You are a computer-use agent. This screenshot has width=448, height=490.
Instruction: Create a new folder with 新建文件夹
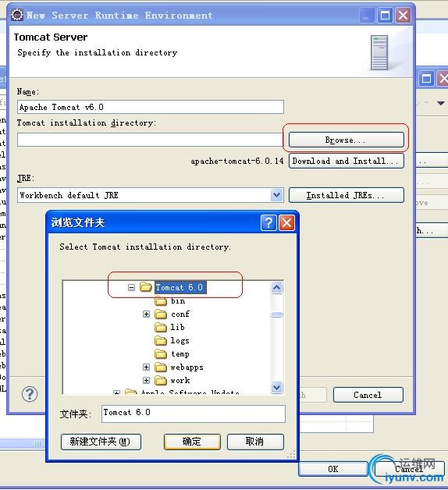coord(101,442)
